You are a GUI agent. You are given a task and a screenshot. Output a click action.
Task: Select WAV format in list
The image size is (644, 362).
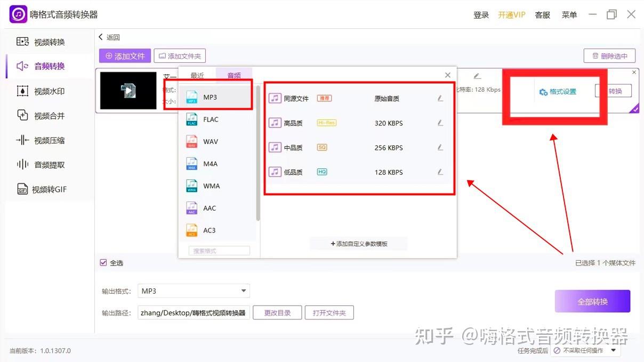click(x=218, y=141)
